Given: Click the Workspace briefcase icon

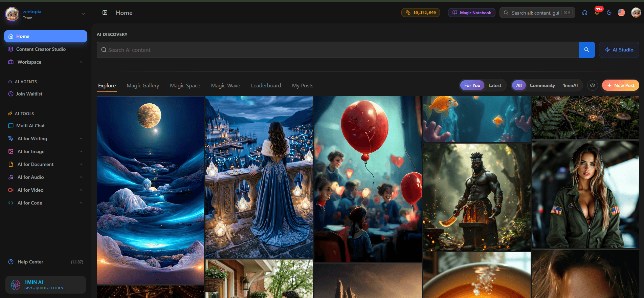Looking at the screenshot, I should 11,62.
